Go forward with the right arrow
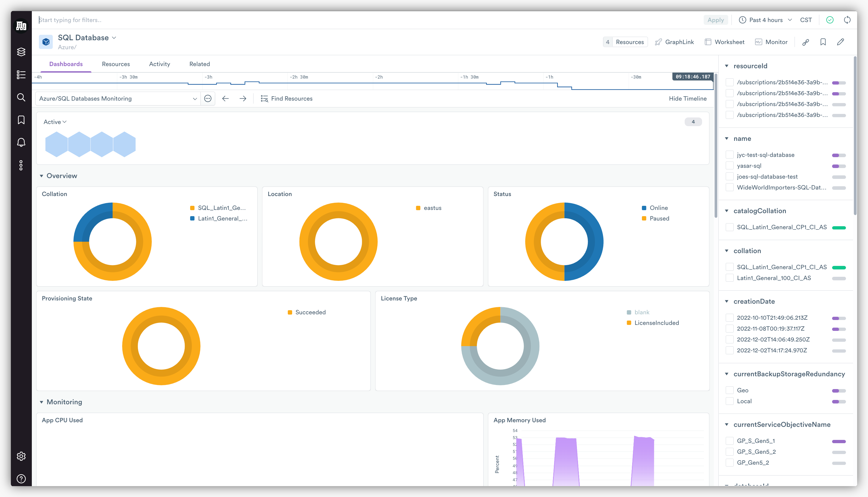The width and height of the screenshot is (868, 497). (243, 99)
